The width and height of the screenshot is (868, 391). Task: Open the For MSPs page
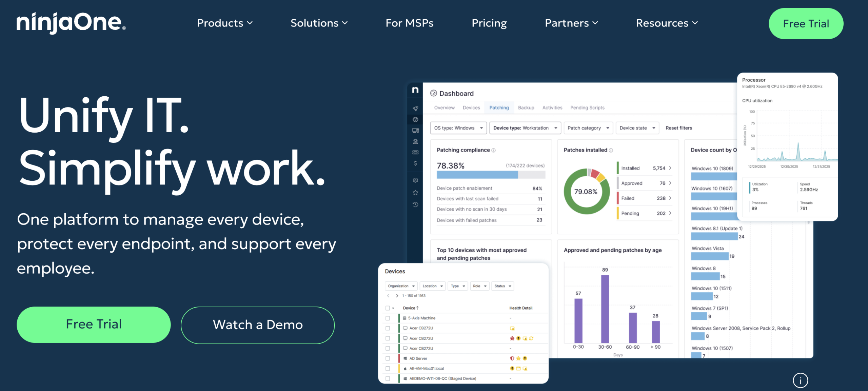[410, 23]
